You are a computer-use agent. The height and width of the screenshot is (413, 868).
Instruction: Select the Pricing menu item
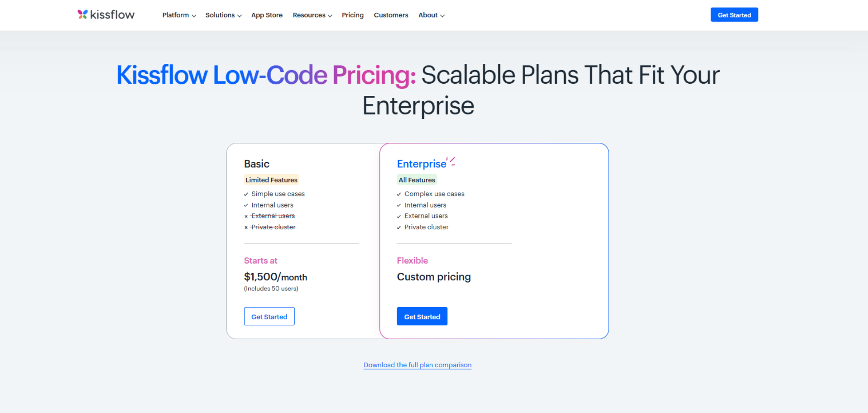tap(352, 15)
